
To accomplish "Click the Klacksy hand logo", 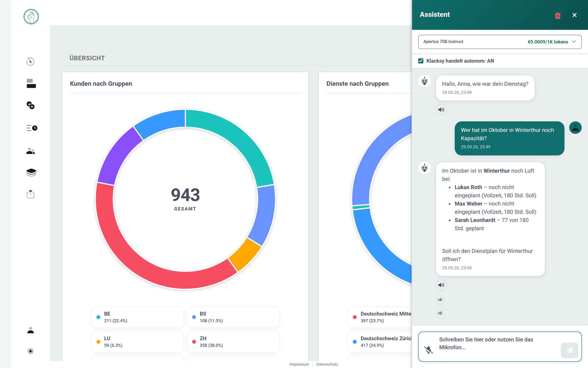I will coord(31,17).
